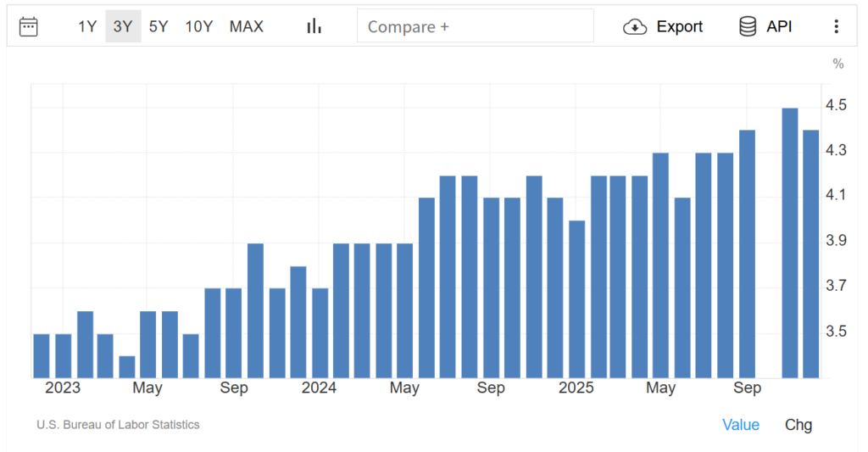Open the three-dot more options menu
Screen dimensions: 868x452
(836, 27)
